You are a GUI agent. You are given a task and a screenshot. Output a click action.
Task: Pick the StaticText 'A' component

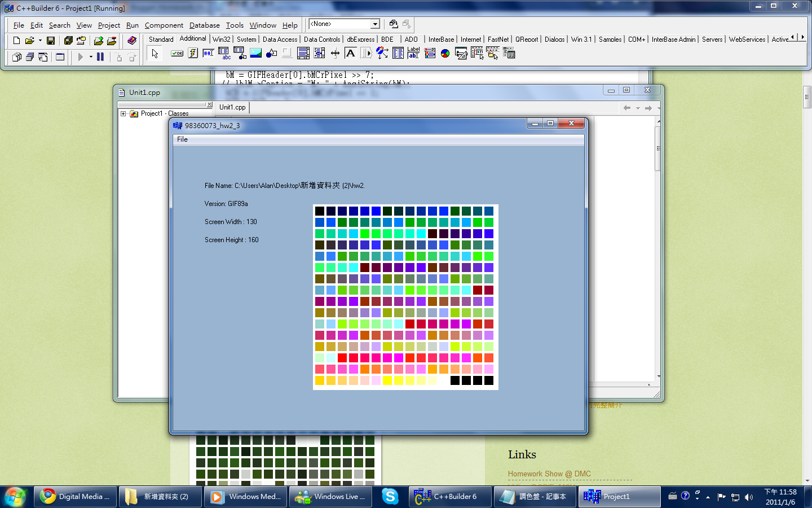click(350, 54)
